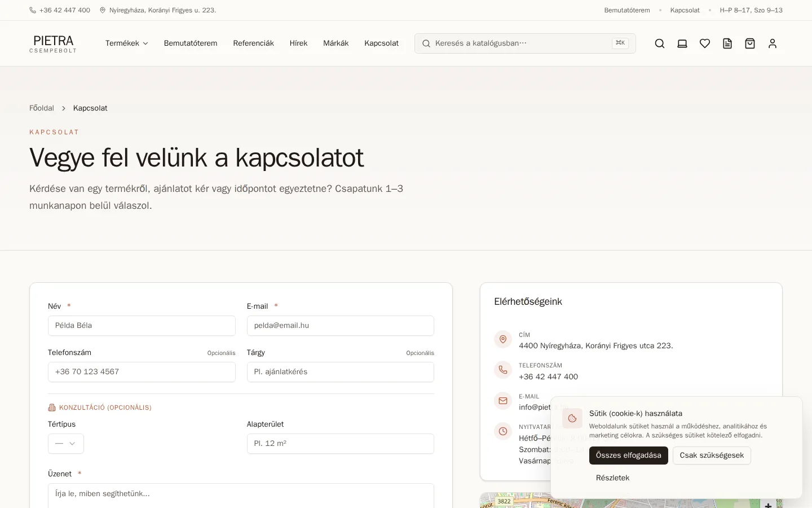The image size is (812, 508).
Task: Click contact phone number +36 42 447 400
Action: point(548,376)
